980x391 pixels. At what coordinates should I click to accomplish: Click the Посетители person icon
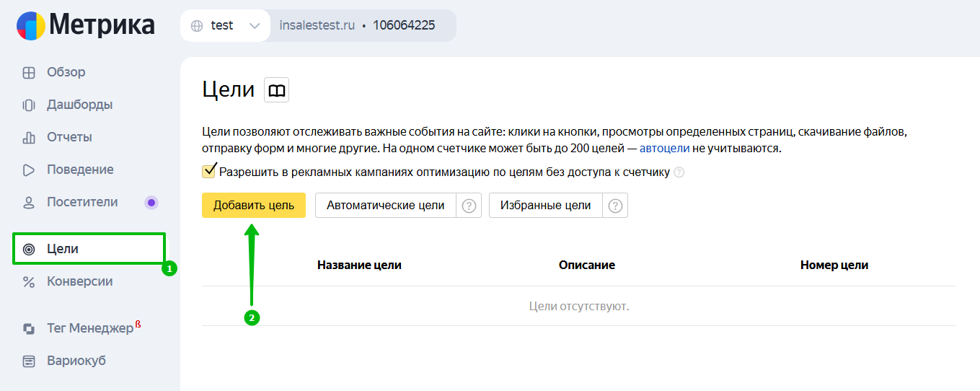[29, 203]
